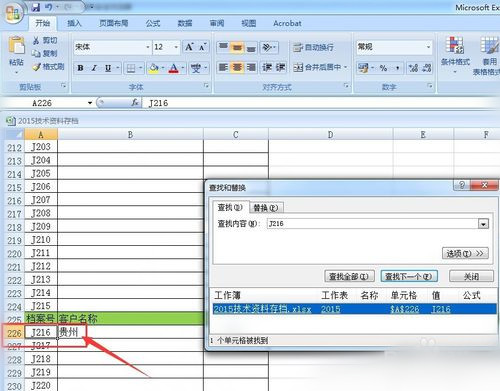Click the Merge and Center icon
Image resolution: width=500 pixels, height=391 pixels.
pos(298,68)
